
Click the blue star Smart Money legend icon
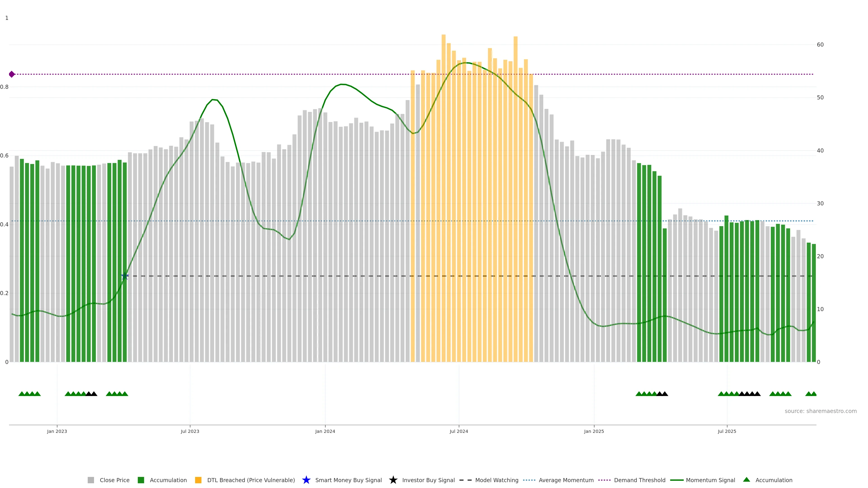coord(306,480)
